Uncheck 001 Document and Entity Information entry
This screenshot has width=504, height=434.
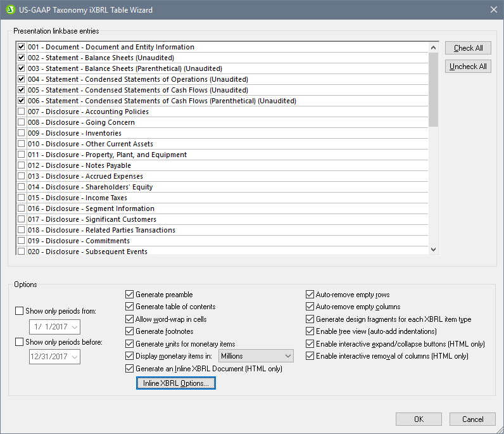coord(22,47)
